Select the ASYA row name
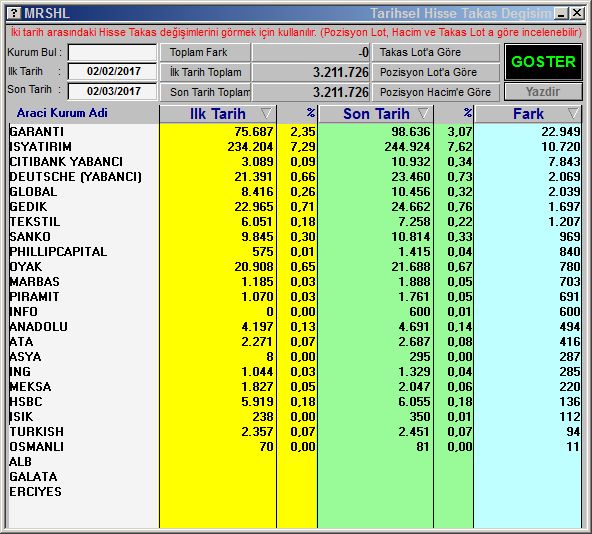This screenshot has width=592, height=534. [x=25, y=357]
